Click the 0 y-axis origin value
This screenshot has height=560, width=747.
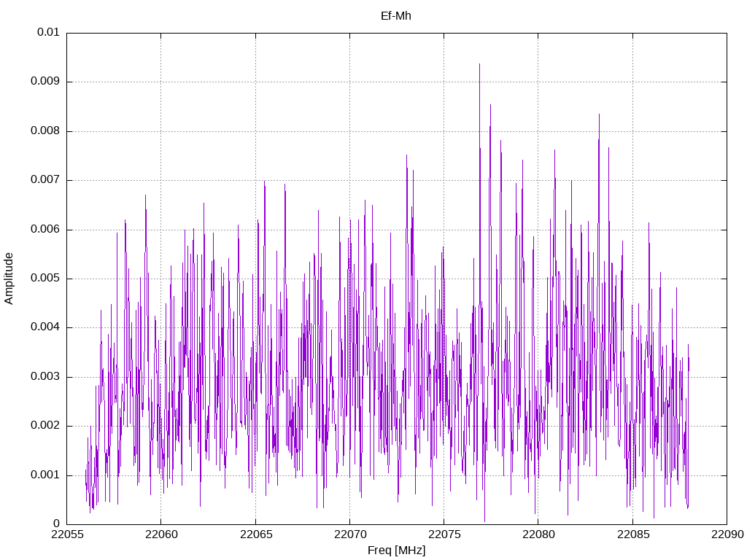click(x=56, y=524)
